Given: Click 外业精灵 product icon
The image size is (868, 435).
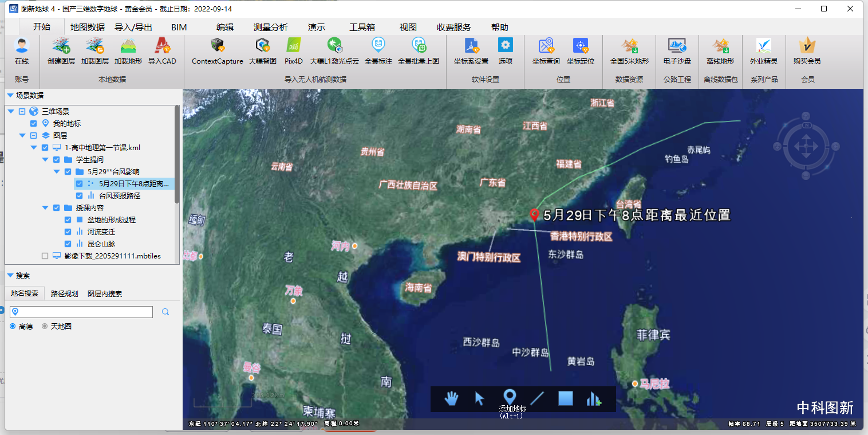Looking at the screenshot, I should pos(764,46).
